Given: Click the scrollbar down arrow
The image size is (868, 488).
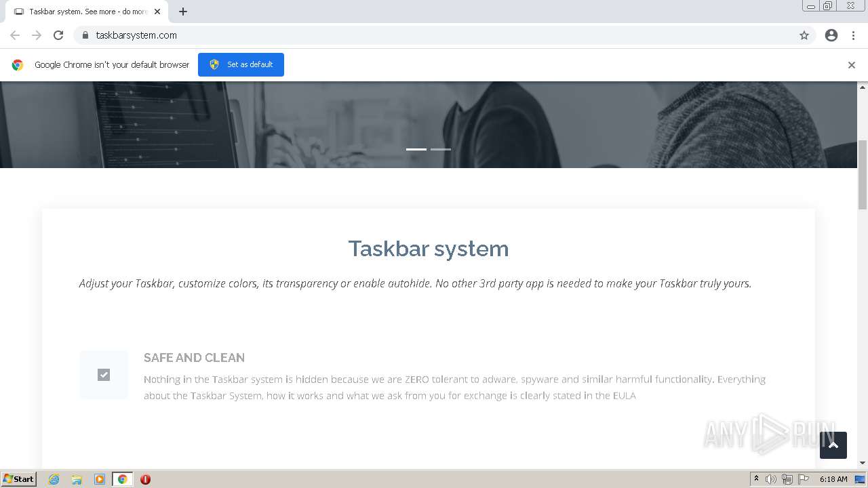Looking at the screenshot, I should [x=863, y=464].
